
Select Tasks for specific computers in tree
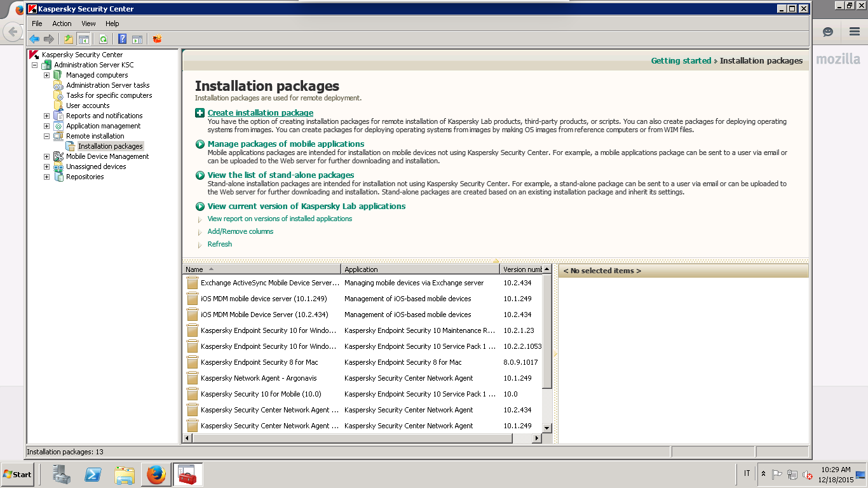(109, 95)
